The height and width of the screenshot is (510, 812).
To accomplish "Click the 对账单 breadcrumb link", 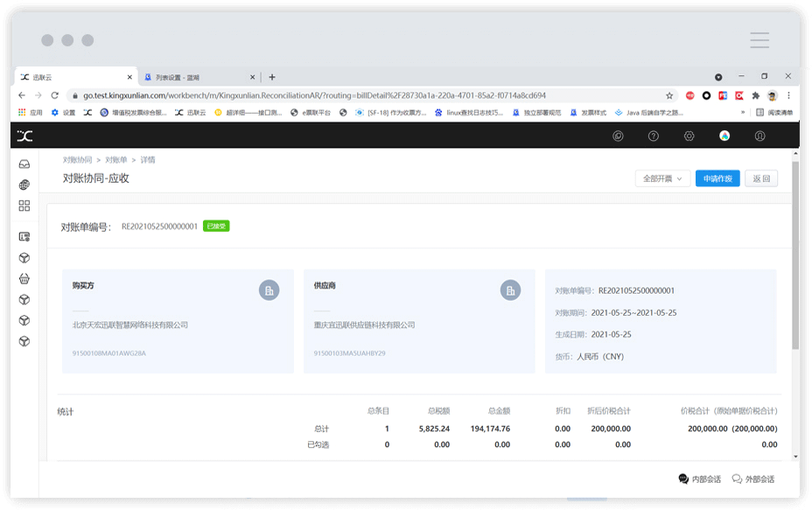I will 116,160.
